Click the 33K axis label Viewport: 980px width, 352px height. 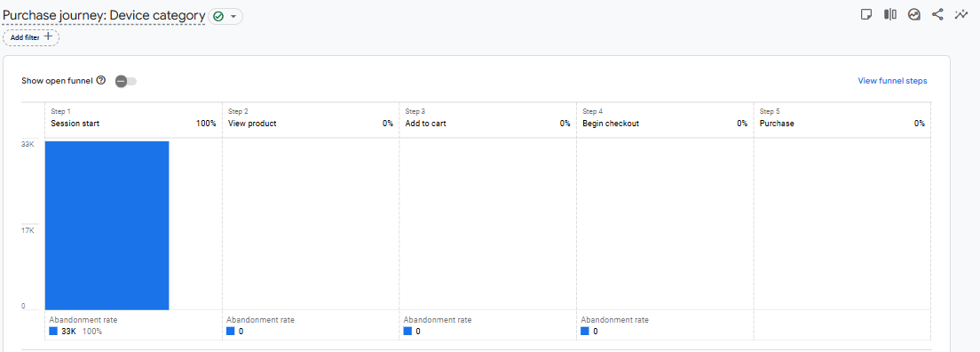[28, 144]
